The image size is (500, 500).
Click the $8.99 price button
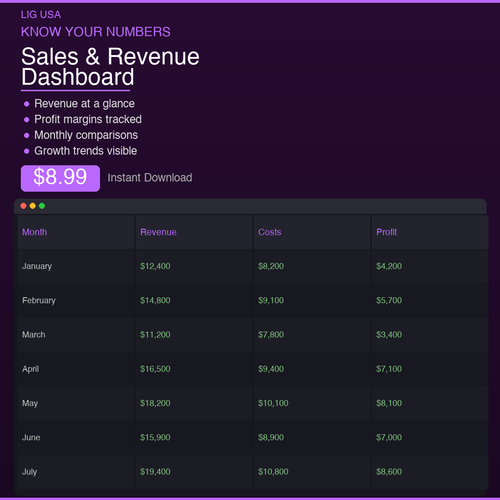click(x=60, y=178)
